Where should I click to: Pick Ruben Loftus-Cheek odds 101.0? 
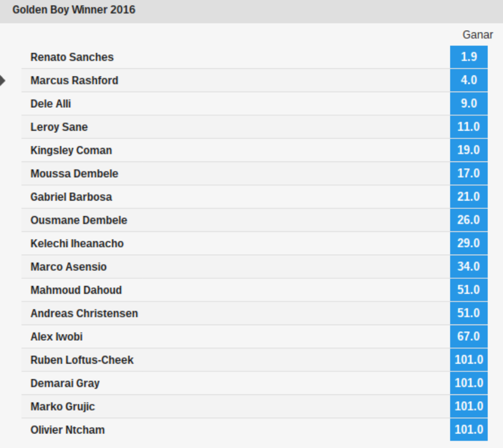[x=469, y=360]
